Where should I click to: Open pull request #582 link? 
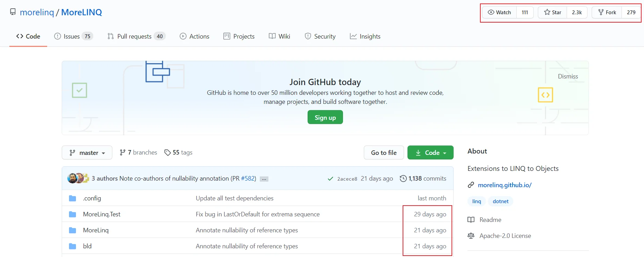[248, 179]
